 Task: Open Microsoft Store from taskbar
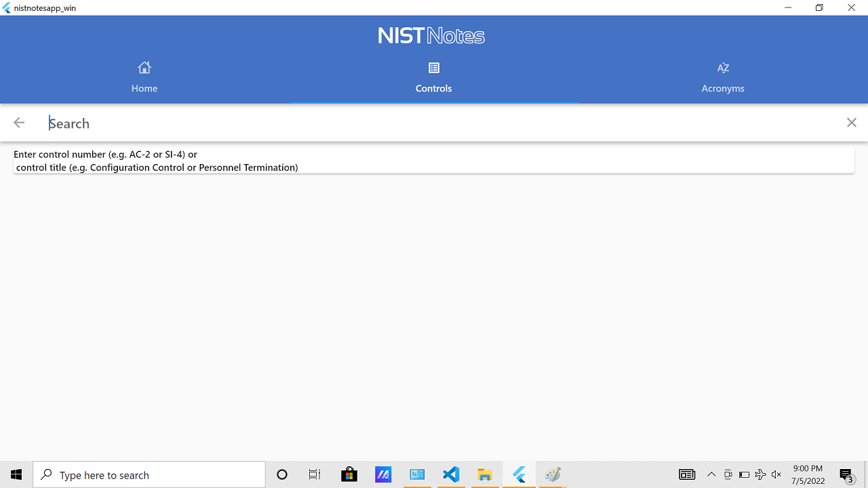pos(349,474)
